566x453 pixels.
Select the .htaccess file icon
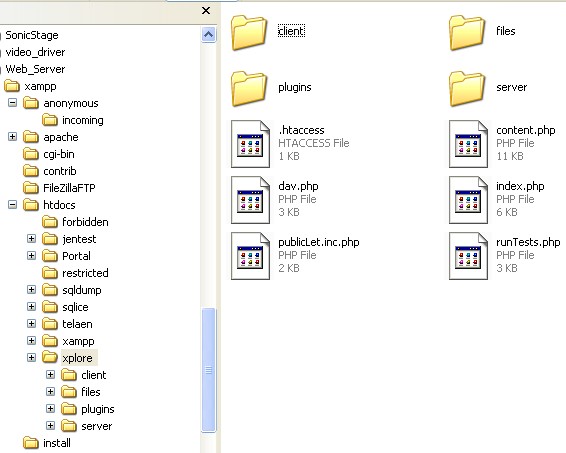pos(251,144)
